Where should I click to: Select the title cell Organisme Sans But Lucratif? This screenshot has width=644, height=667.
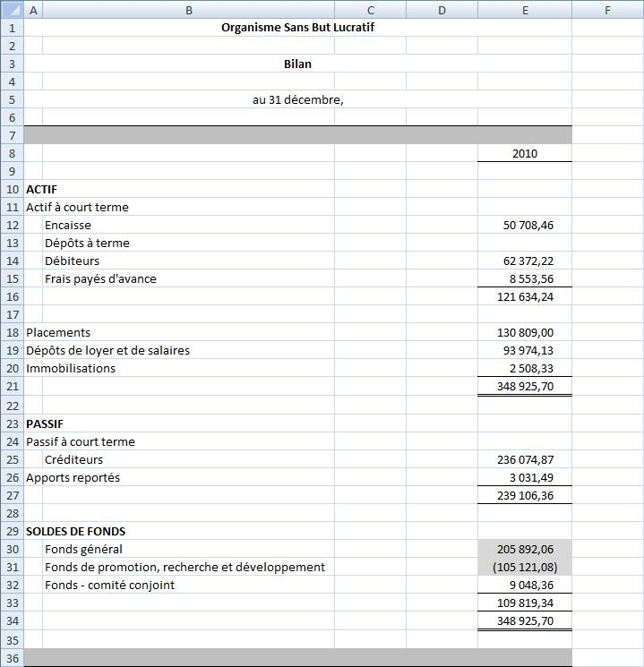coord(297,28)
